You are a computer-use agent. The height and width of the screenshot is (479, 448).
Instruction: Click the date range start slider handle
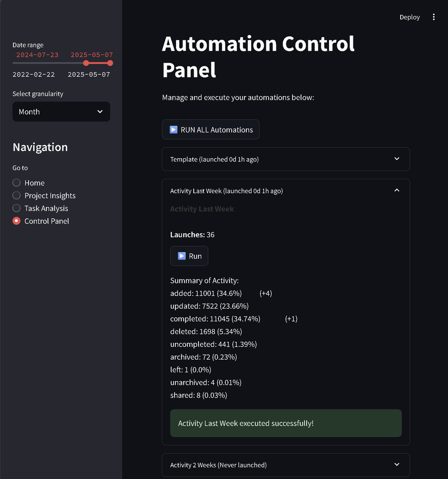point(86,63)
